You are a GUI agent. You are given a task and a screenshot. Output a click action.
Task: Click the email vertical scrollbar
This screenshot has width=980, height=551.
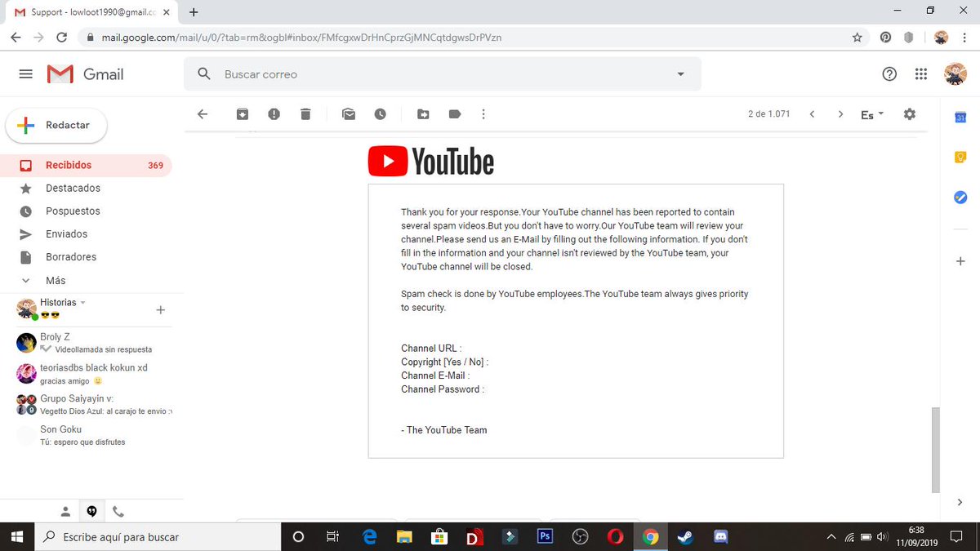click(x=937, y=450)
